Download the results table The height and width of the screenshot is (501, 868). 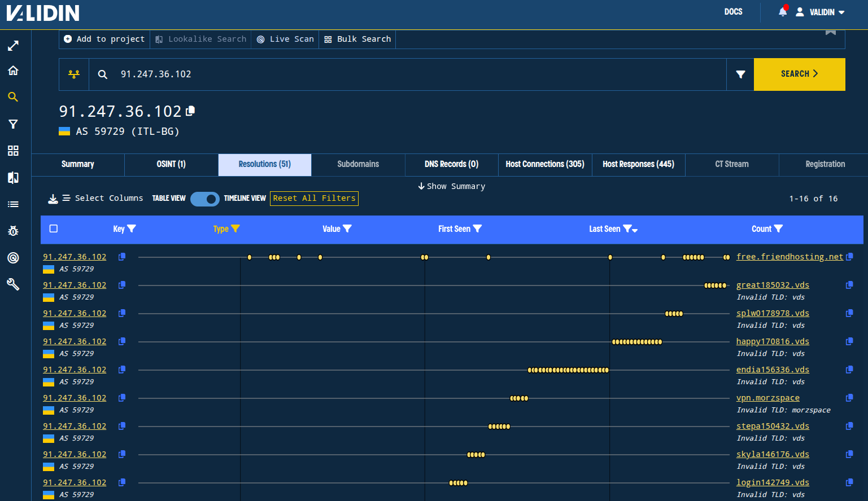pos(53,199)
